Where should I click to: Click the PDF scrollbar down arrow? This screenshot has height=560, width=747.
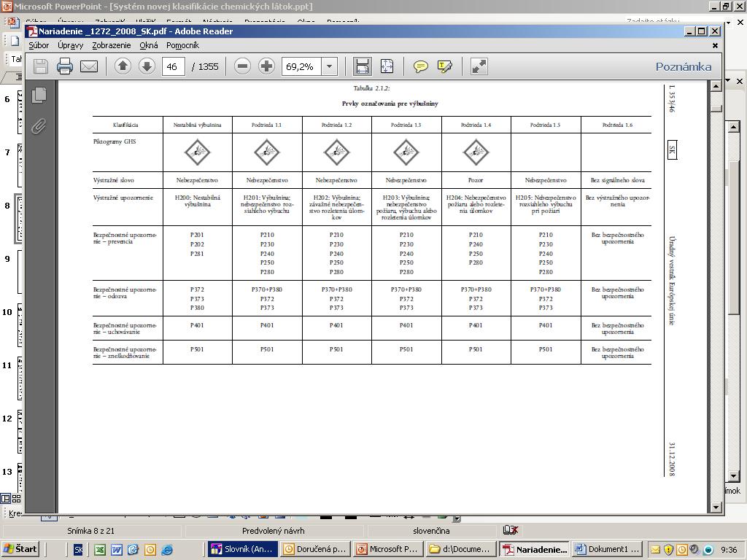(716, 507)
